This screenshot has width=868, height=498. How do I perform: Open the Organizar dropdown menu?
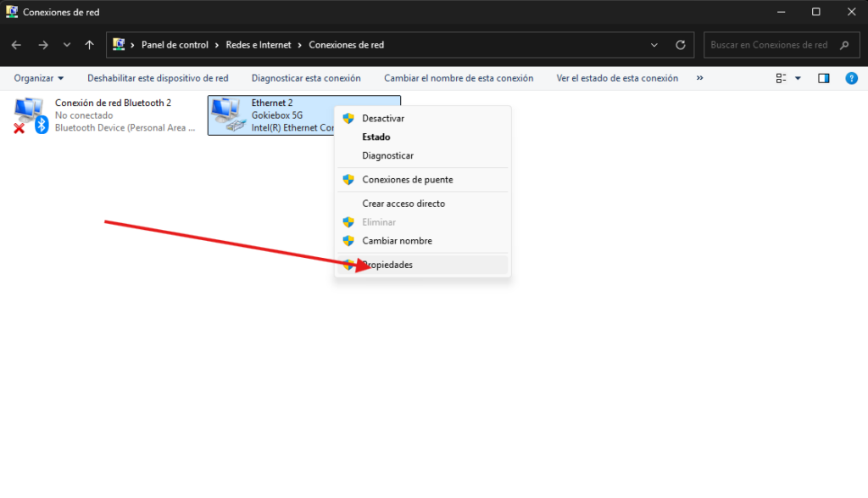click(x=39, y=78)
